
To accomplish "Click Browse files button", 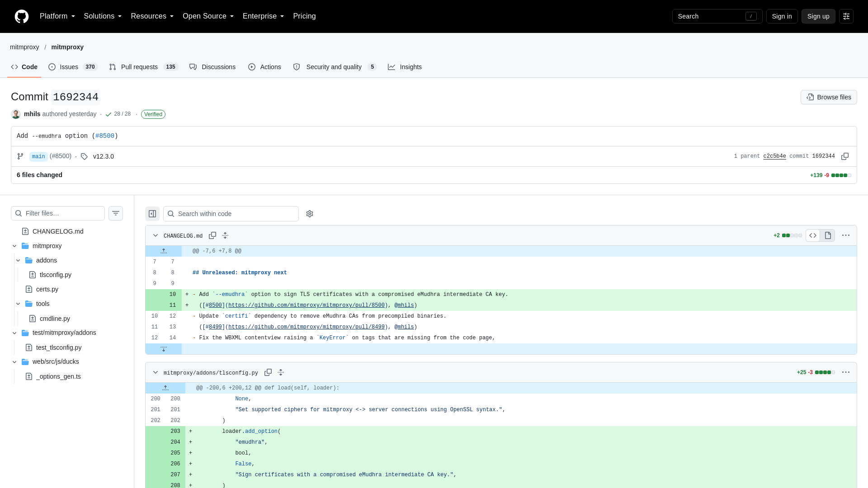I will (x=829, y=97).
